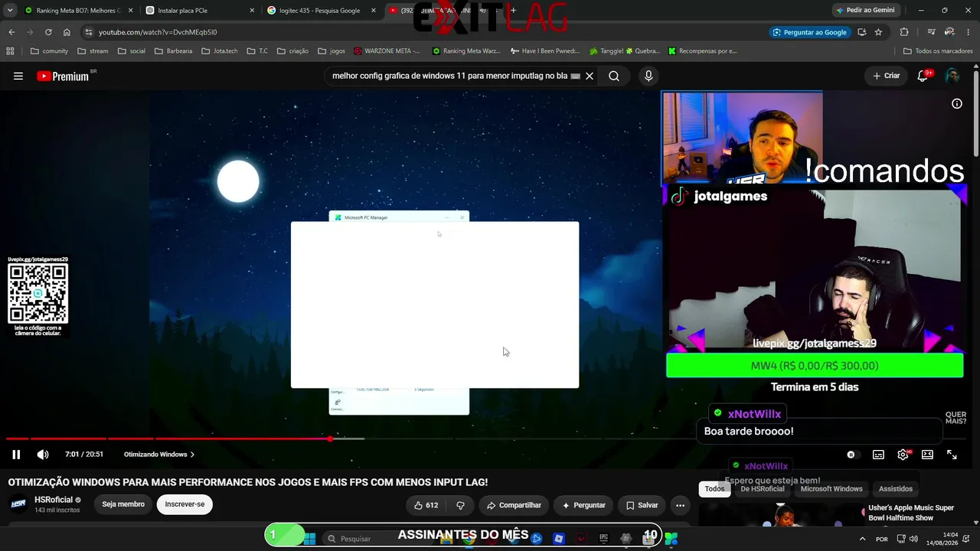
Task: Open video player settings gear
Action: point(903,455)
